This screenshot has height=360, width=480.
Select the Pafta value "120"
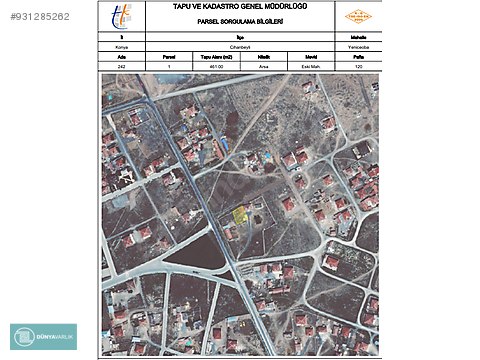pos(358,67)
